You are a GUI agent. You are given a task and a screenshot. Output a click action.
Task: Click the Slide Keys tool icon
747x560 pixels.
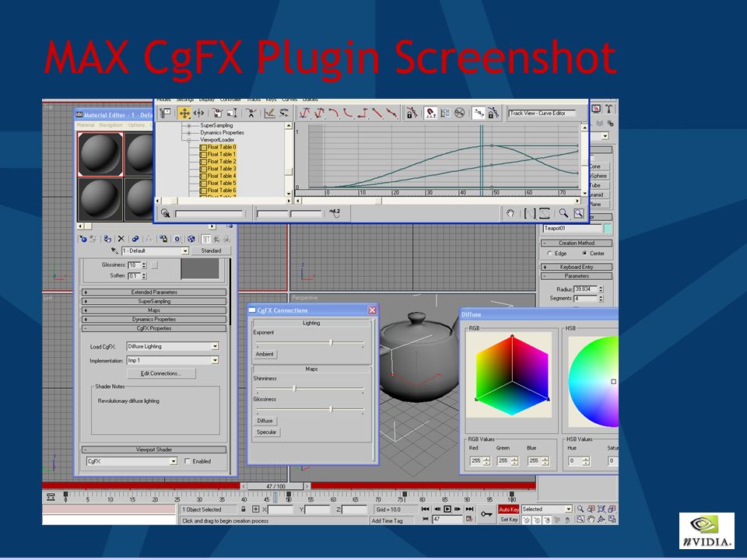click(x=199, y=114)
